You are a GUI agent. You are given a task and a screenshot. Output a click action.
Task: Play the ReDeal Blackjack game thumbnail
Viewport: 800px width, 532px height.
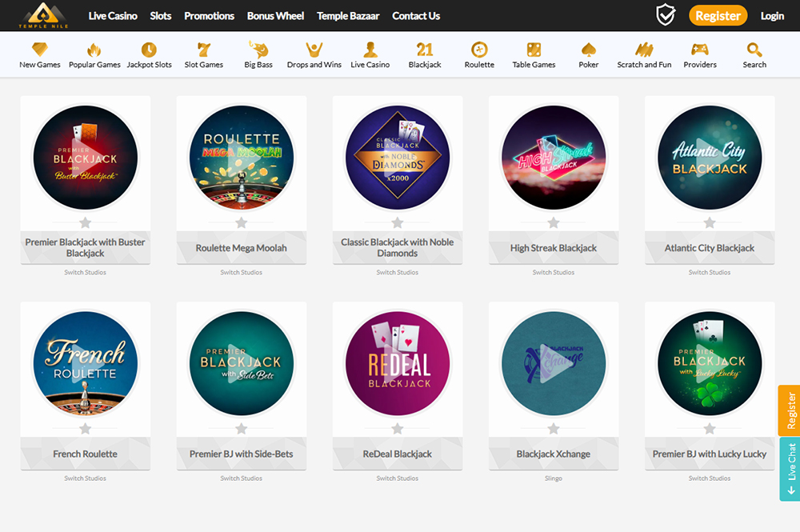coord(398,364)
